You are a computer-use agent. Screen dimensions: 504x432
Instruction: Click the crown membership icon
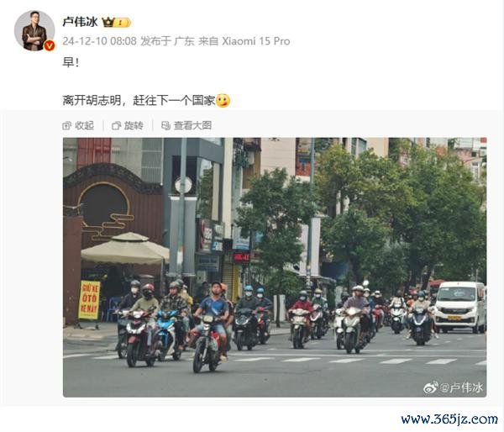(x=108, y=22)
